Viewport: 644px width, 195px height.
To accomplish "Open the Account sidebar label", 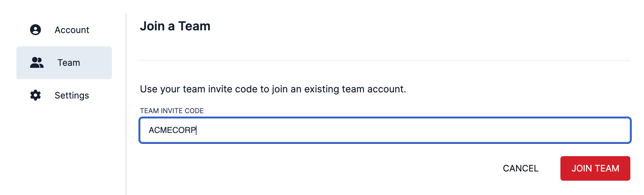I will [x=72, y=30].
